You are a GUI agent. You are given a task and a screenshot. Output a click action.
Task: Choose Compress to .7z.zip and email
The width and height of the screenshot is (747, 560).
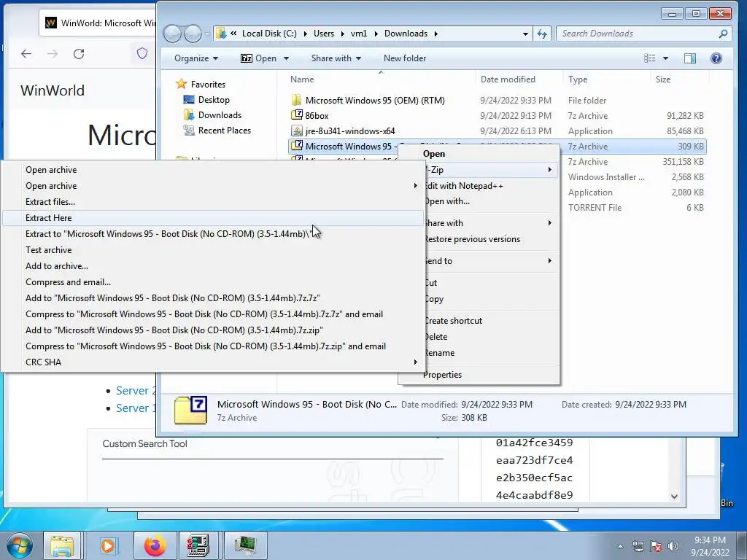(x=212, y=346)
